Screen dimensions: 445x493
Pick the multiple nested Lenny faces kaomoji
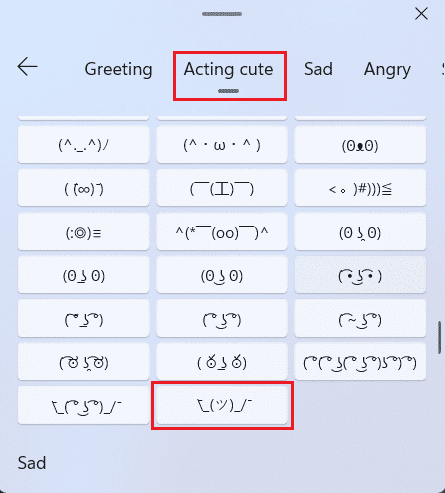[360, 362]
